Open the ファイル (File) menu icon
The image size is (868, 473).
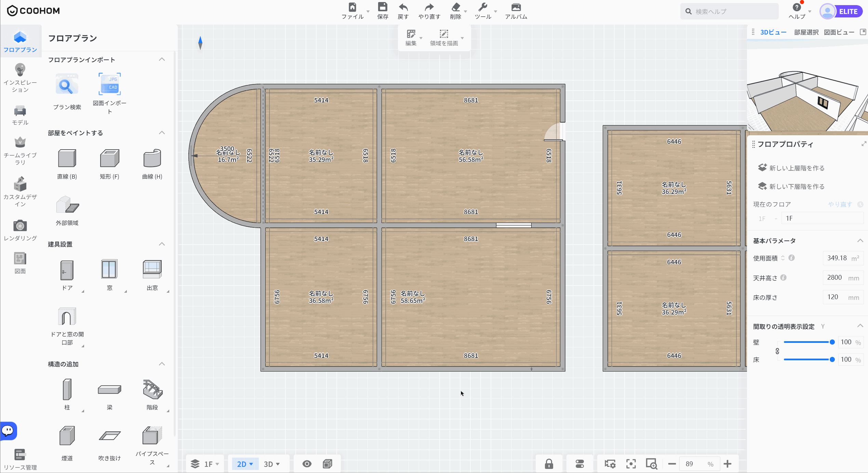click(x=352, y=7)
